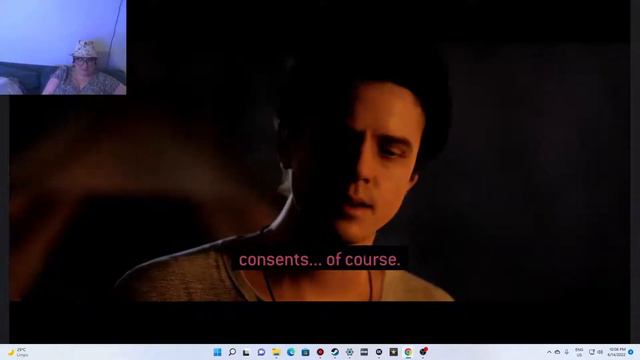Open the gear-shaped taskbar app
The height and width of the screenshot is (360, 640).
tap(349, 352)
